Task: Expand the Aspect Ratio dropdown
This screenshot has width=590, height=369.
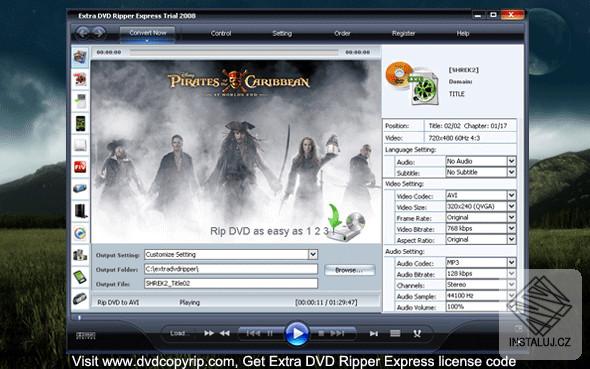Action: click(511, 240)
